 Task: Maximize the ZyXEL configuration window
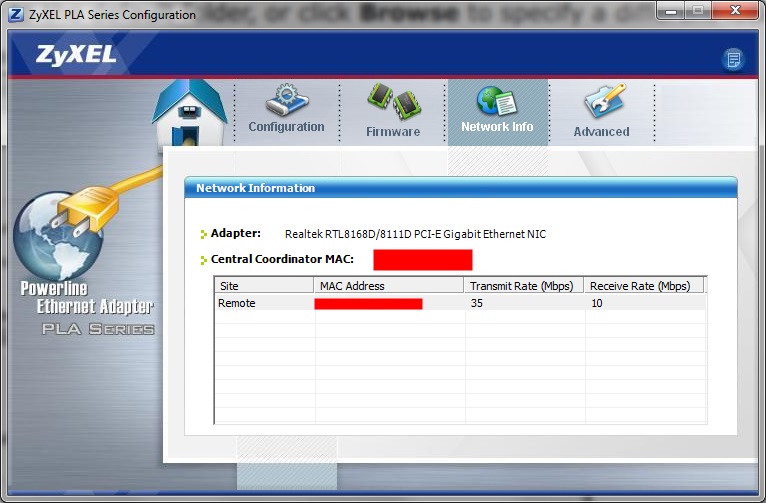pos(698,11)
